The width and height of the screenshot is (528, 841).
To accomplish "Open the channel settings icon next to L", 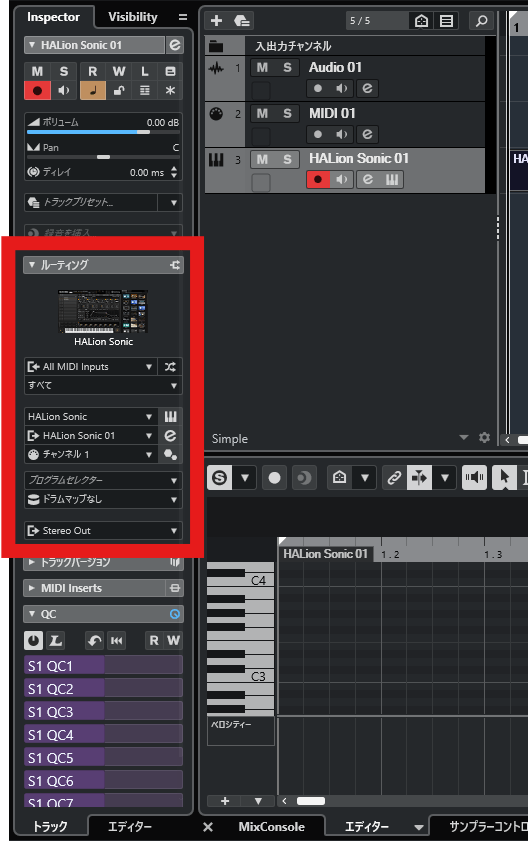I will point(170,71).
